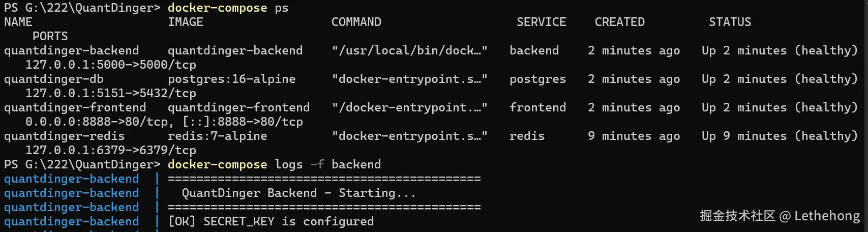
Task: Select the redis:7-alpine image name
Action: 217,136
